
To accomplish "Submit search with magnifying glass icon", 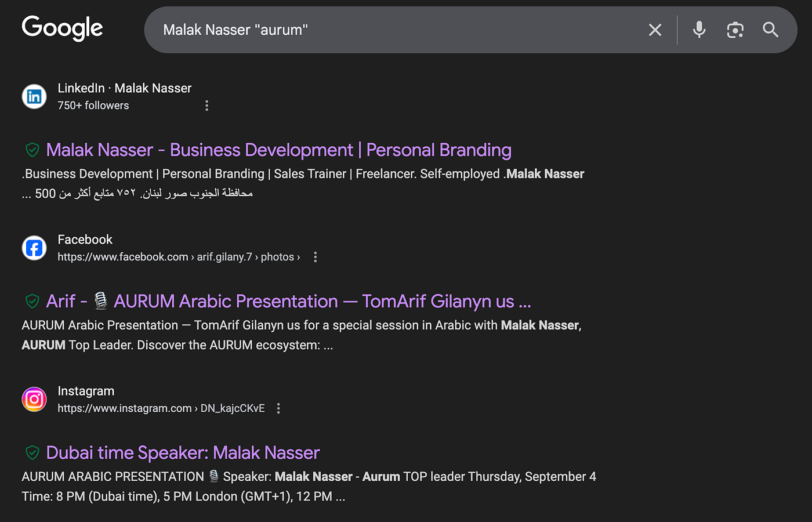I will pyautogui.click(x=770, y=30).
